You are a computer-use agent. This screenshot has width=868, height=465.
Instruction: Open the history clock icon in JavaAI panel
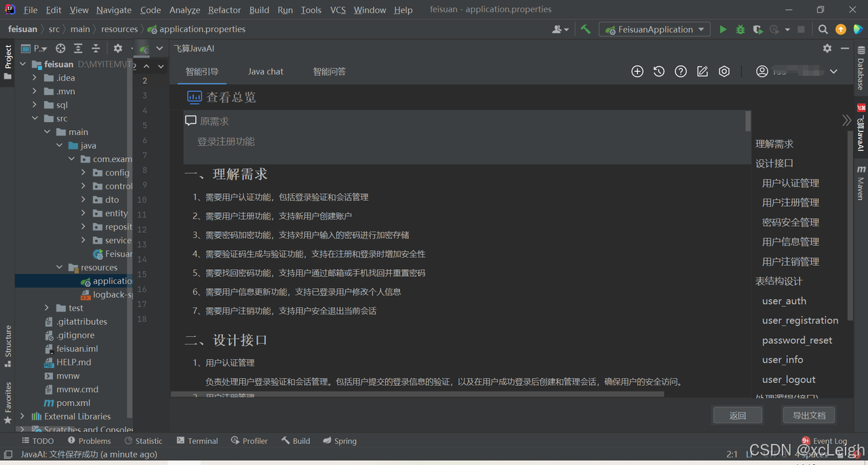[658, 71]
